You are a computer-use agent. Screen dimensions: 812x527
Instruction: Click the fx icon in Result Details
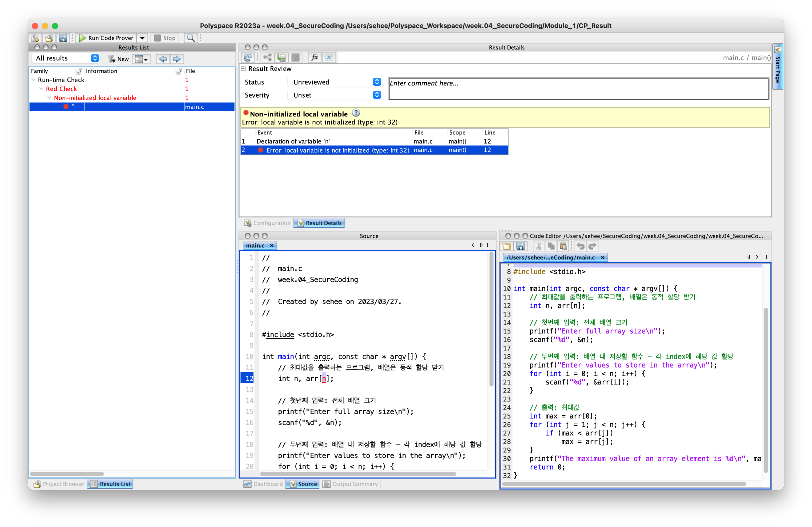coord(314,57)
